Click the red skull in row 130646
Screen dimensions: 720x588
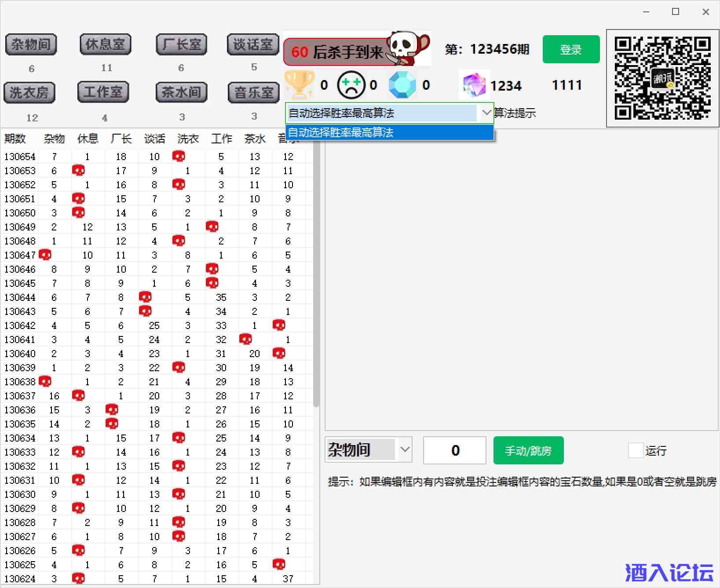212,269
